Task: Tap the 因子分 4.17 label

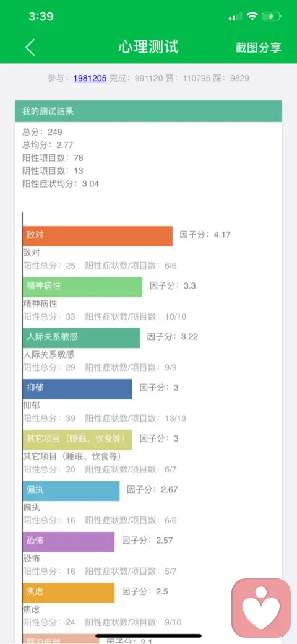Action: pyautogui.click(x=205, y=235)
